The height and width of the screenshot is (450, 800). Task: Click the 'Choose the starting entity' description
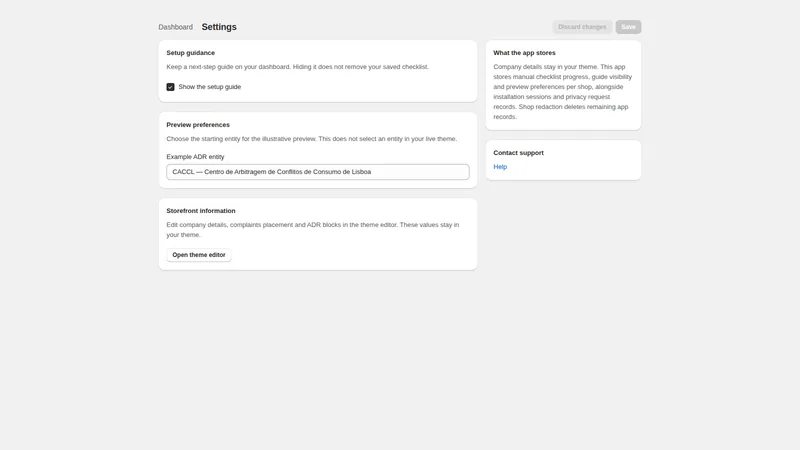[x=312, y=139]
